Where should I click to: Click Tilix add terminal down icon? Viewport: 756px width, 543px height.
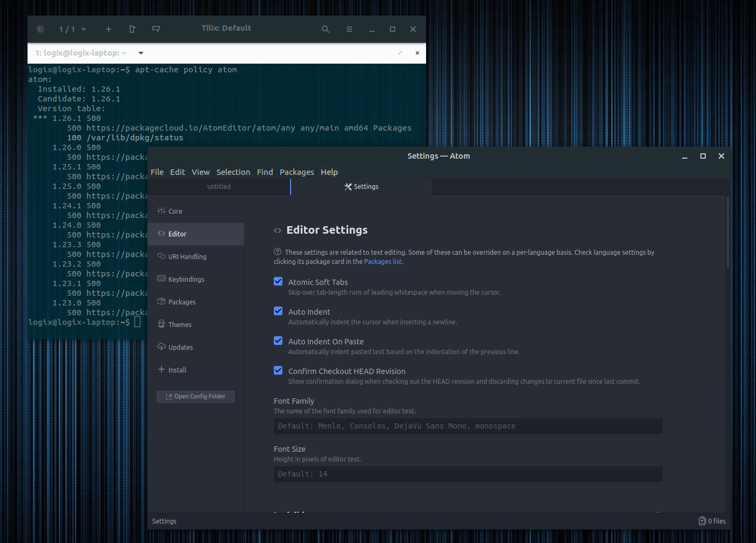[x=156, y=29]
